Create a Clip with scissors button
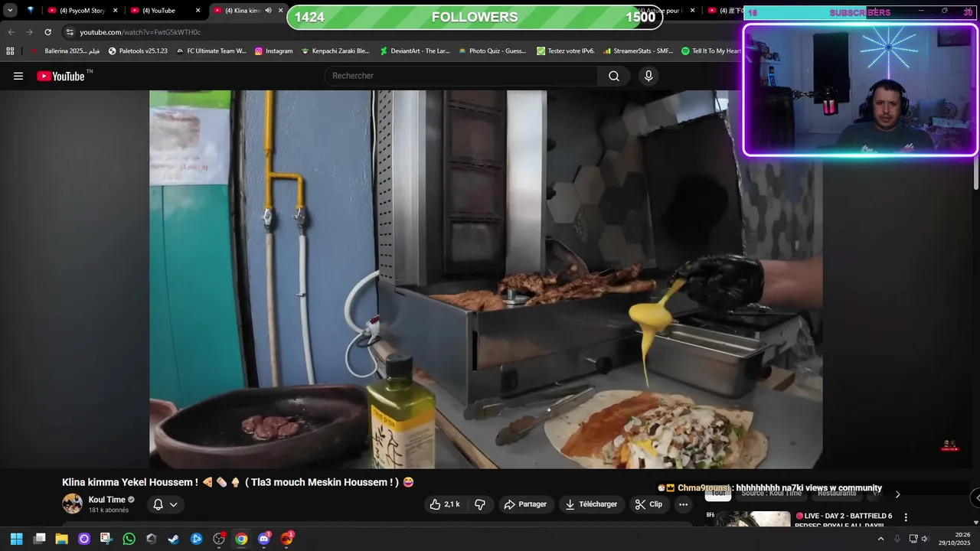Image resolution: width=980 pixels, height=551 pixels. coord(648,504)
